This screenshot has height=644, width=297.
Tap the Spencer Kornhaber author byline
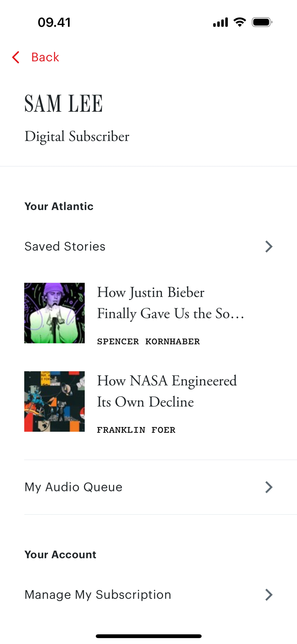coord(148,341)
